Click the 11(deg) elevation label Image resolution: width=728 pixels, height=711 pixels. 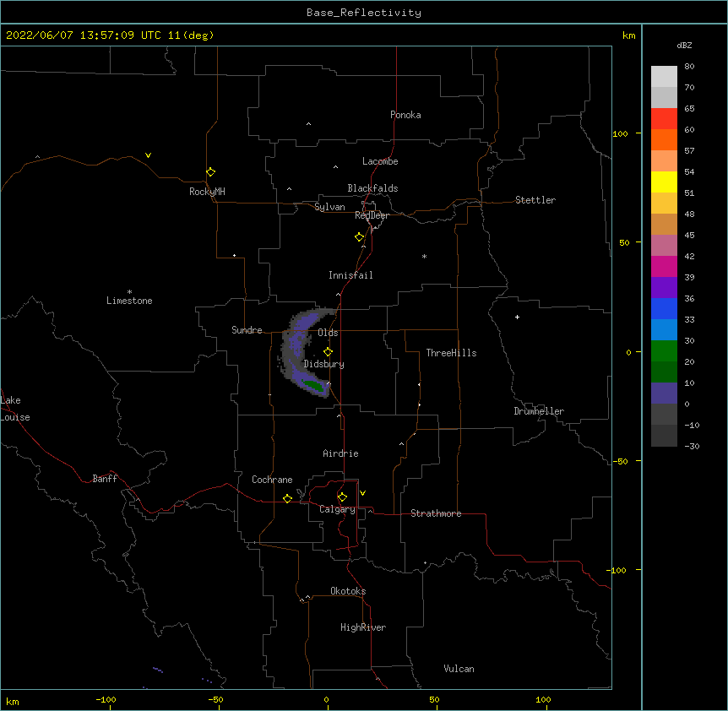click(x=191, y=35)
